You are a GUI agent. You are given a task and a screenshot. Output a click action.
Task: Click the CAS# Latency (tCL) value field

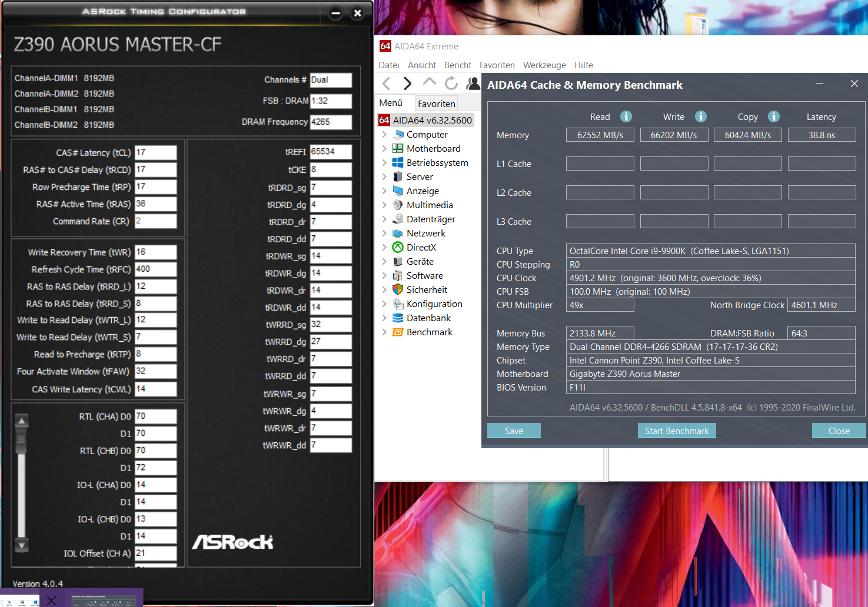point(156,152)
